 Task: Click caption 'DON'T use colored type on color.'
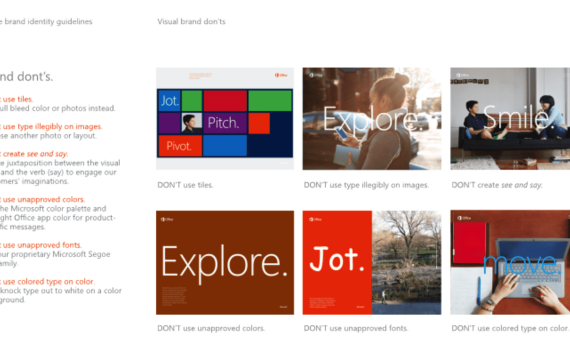510,328
